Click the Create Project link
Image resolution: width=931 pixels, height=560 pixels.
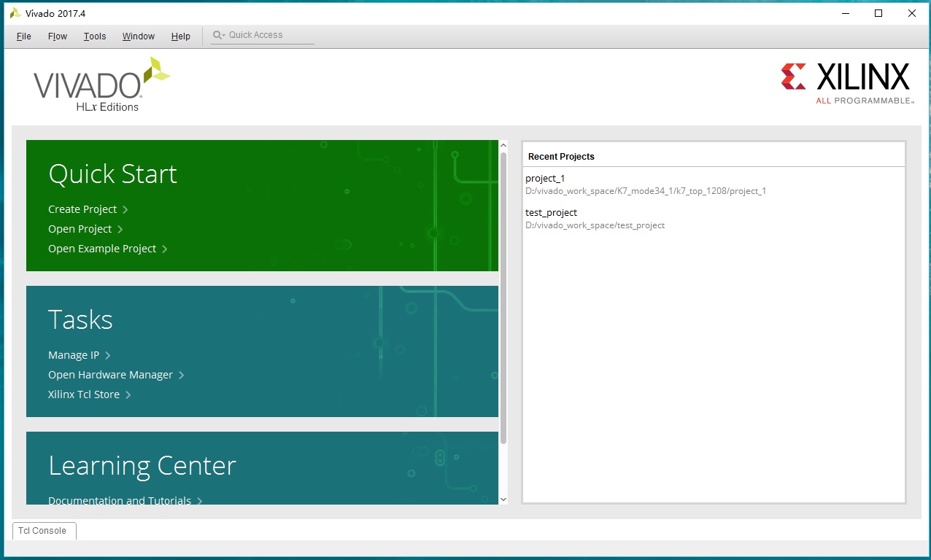[x=82, y=209]
